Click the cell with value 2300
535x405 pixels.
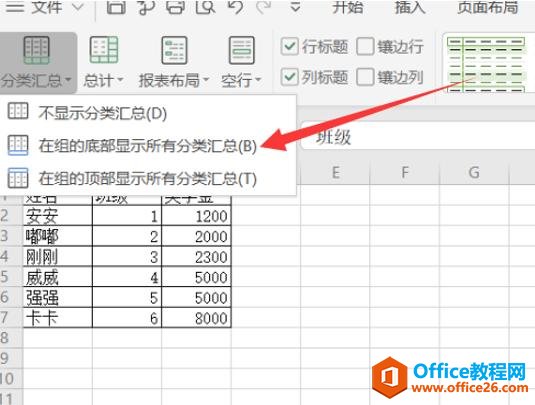[x=196, y=256]
